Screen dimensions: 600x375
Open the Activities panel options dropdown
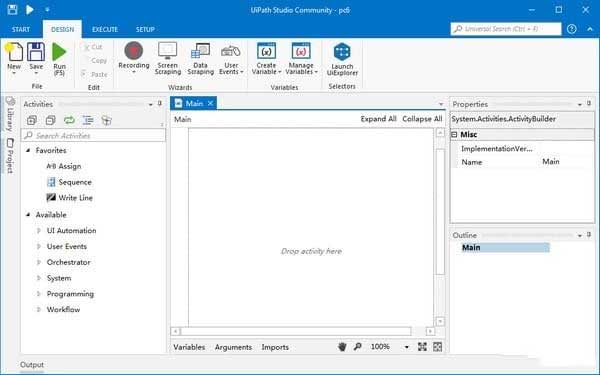[150, 104]
